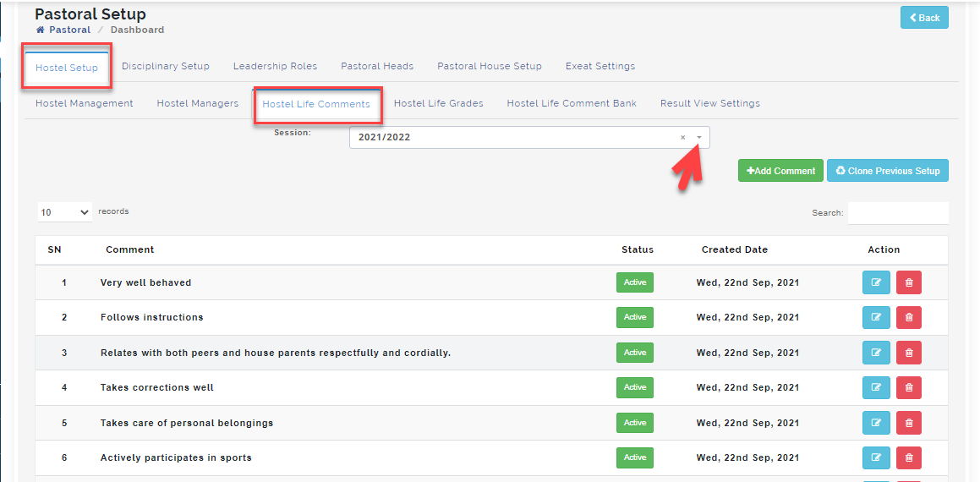Edit 'Takes care of personal belongings' comment
Screen dimensions: 980x482
point(876,423)
